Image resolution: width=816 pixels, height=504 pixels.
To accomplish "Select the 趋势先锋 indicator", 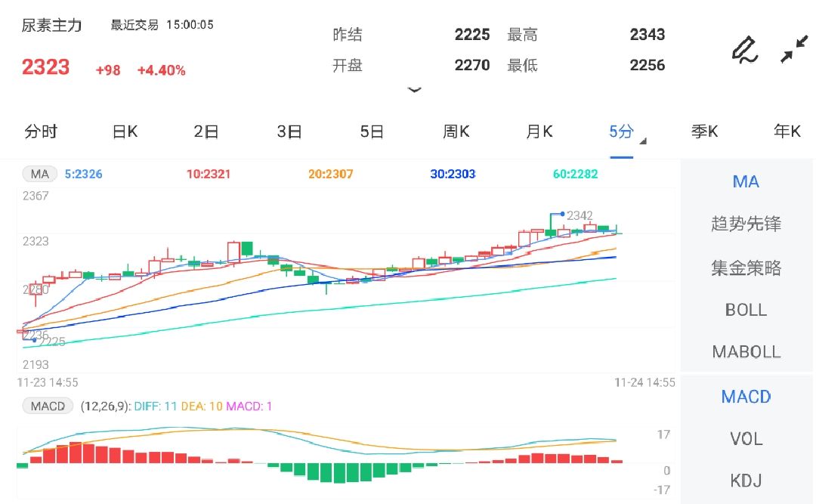I will [746, 224].
